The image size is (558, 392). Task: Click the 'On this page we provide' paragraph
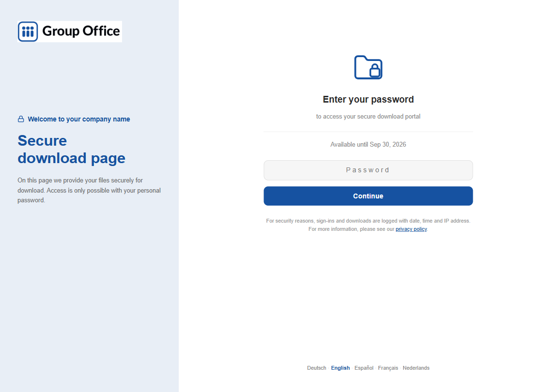coord(89,190)
